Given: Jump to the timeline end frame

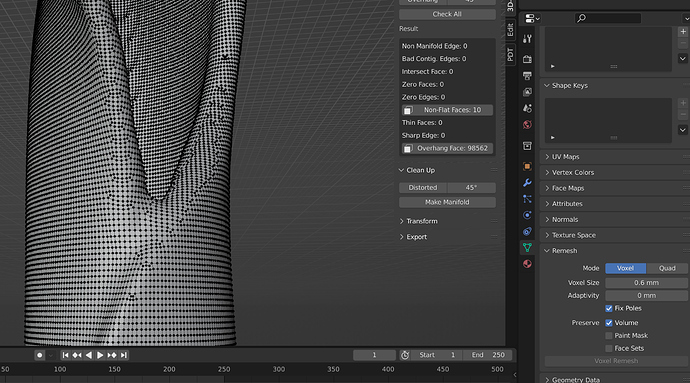Looking at the screenshot, I should click(x=124, y=355).
